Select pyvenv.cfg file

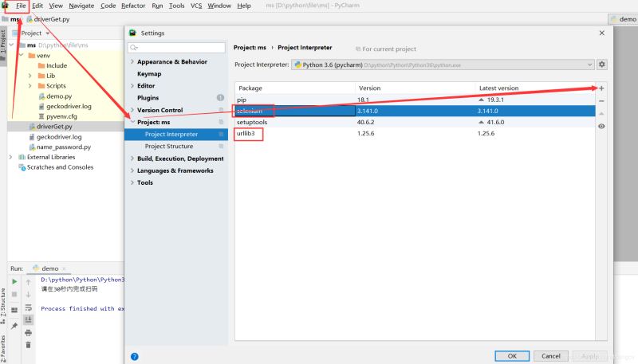(x=57, y=116)
